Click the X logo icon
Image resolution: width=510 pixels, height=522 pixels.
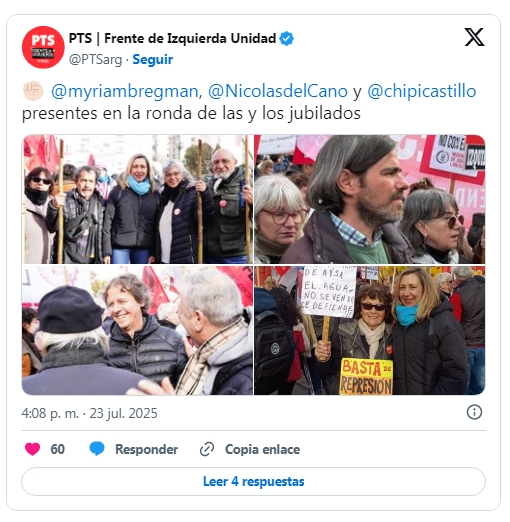(474, 37)
